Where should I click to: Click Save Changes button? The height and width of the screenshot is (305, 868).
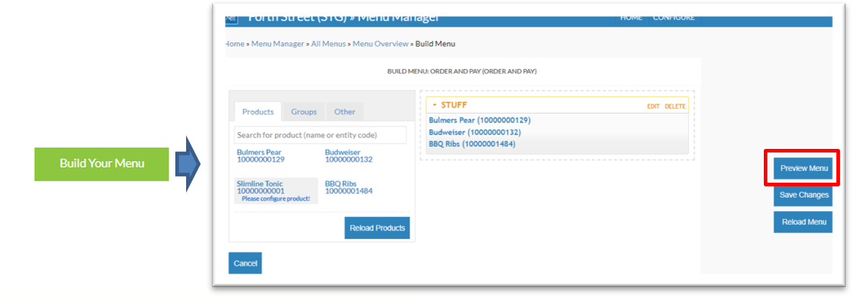803,195
